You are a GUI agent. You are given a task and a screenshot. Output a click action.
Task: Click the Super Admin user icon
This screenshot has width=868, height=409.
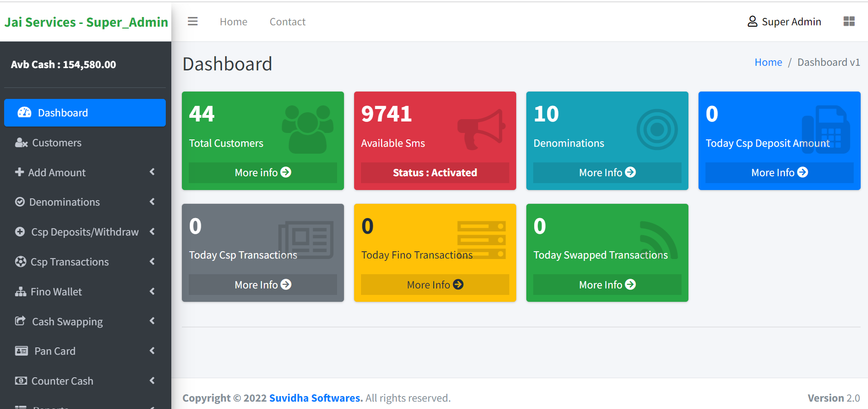point(752,22)
